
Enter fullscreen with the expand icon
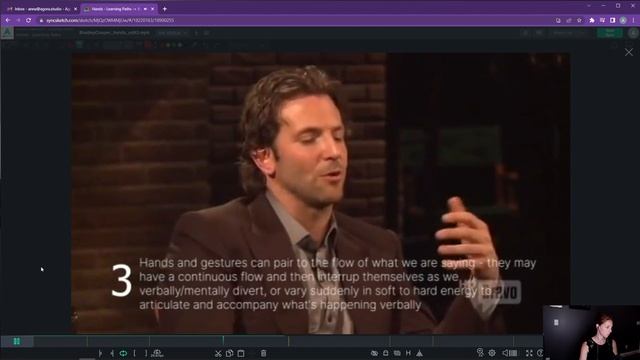tap(529, 353)
